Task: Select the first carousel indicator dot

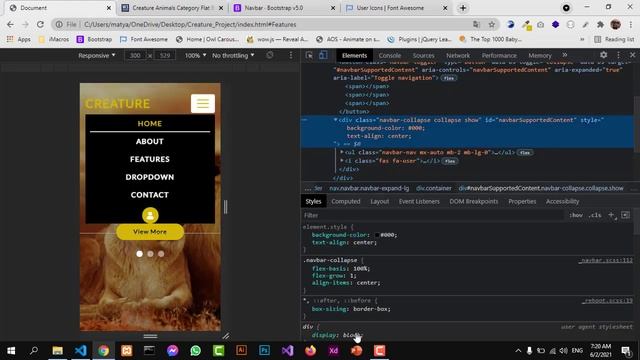Action: point(140,254)
